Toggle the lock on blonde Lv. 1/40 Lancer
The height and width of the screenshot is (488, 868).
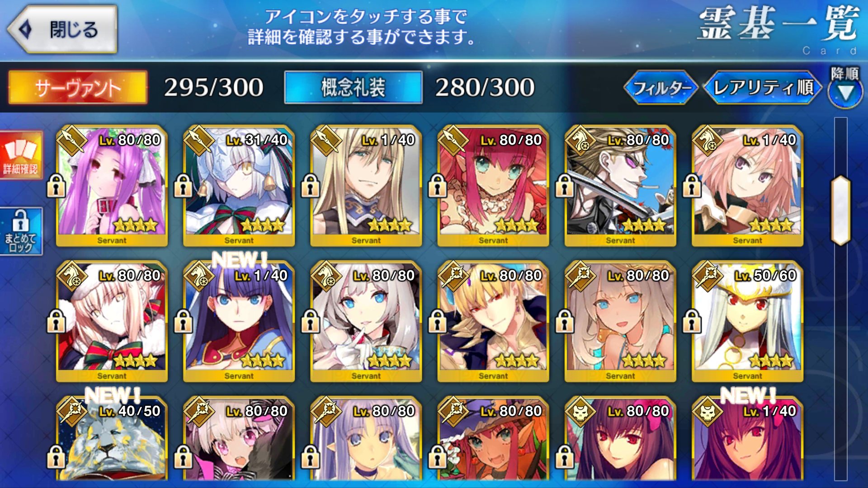point(310,186)
